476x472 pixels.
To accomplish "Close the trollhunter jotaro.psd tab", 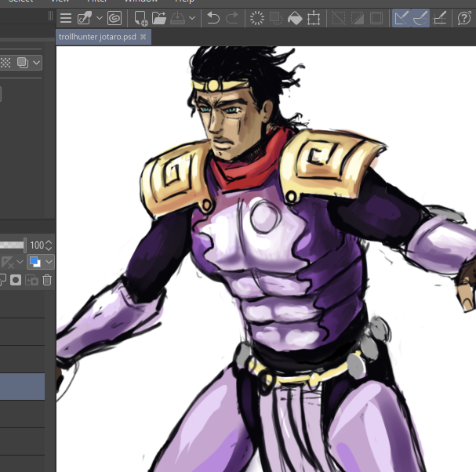I will coord(143,37).
